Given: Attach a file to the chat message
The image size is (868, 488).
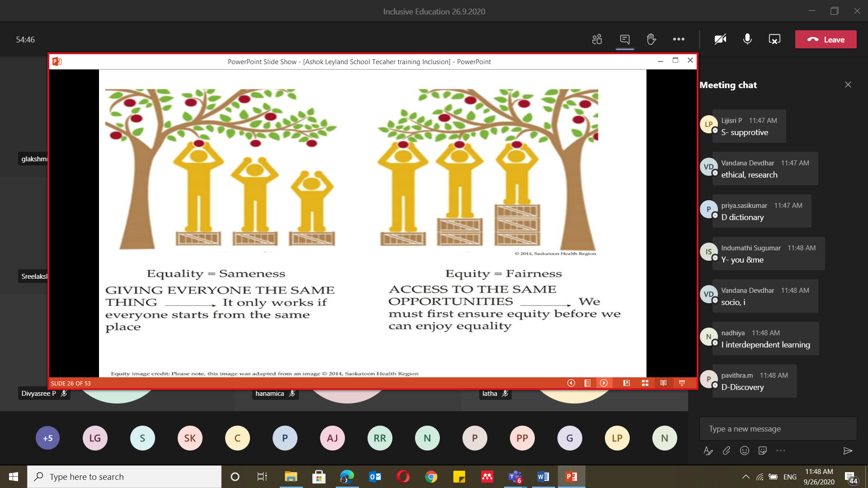Looking at the screenshot, I should tap(726, 450).
